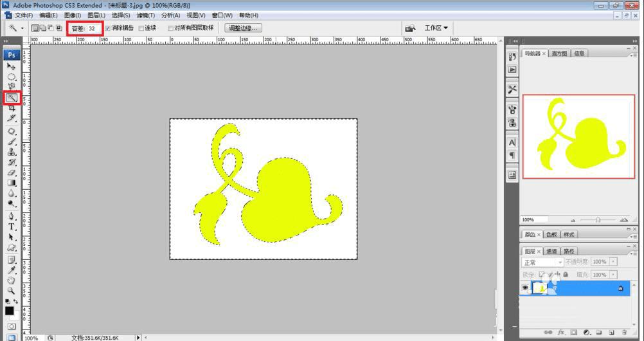Viewport: 644px width, 341px height.
Task: Switch to the 通道 tab
Action: click(551, 251)
